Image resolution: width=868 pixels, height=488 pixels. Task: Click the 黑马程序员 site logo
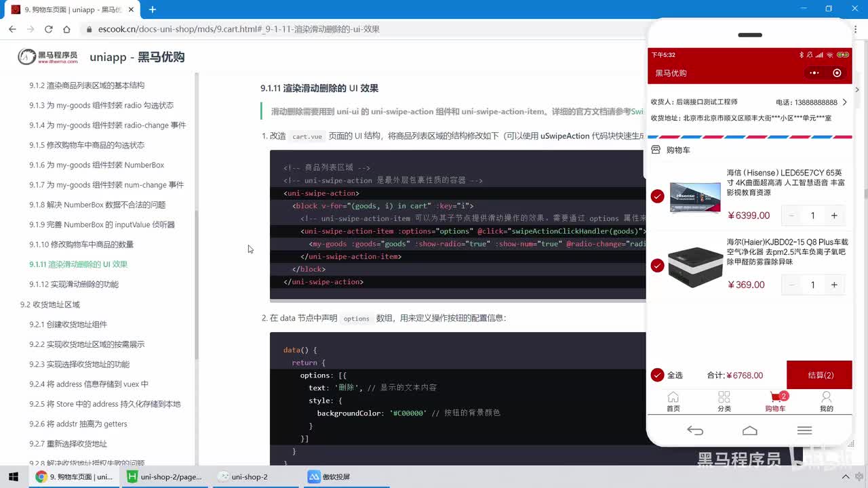pyautogui.click(x=47, y=57)
